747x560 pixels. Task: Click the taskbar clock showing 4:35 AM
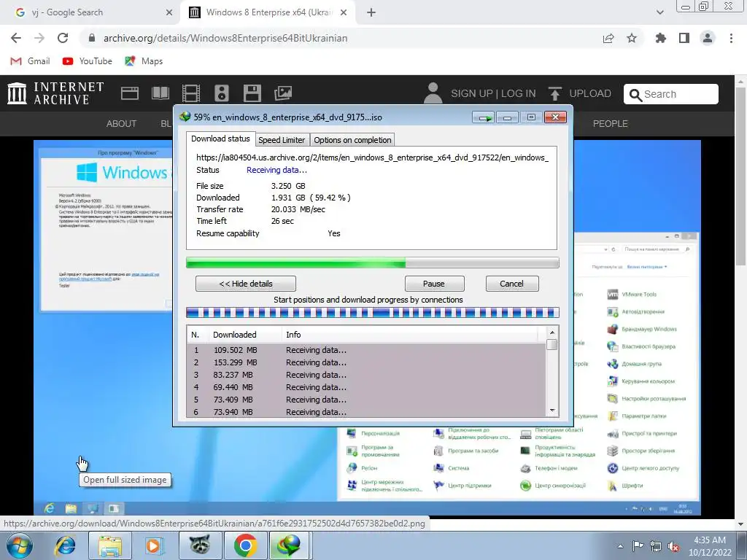pos(709,546)
